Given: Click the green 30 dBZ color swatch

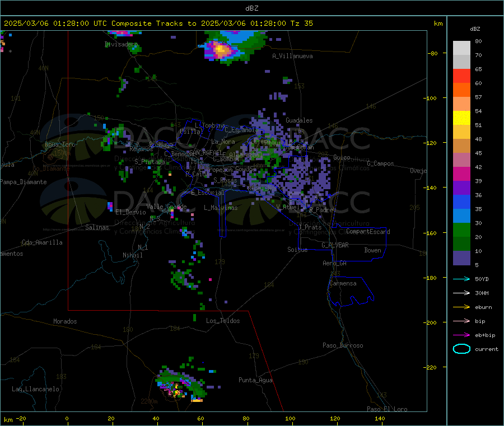Looking at the screenshot, I should pos(461,230).
